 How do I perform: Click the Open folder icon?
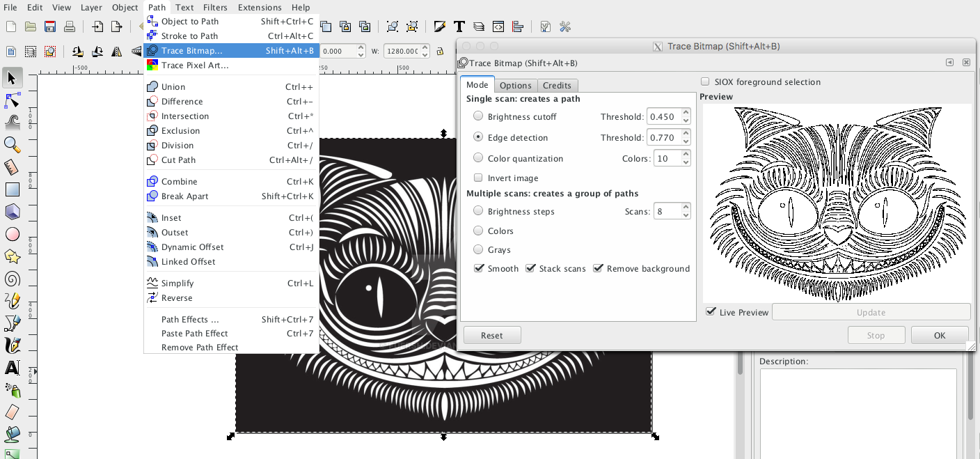tap(30, 26)
